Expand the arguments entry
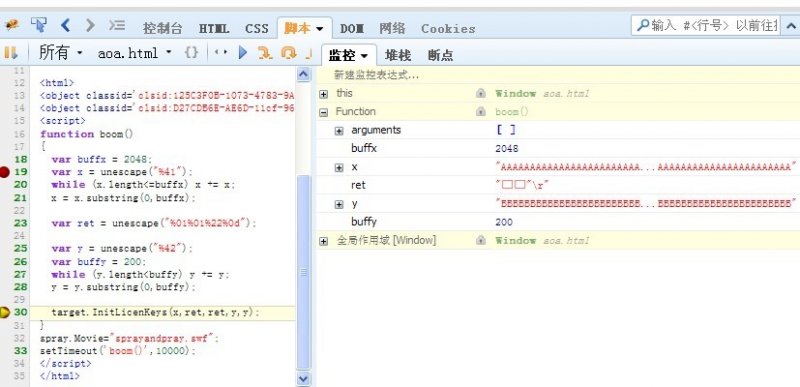 click(x=339, y=131)
